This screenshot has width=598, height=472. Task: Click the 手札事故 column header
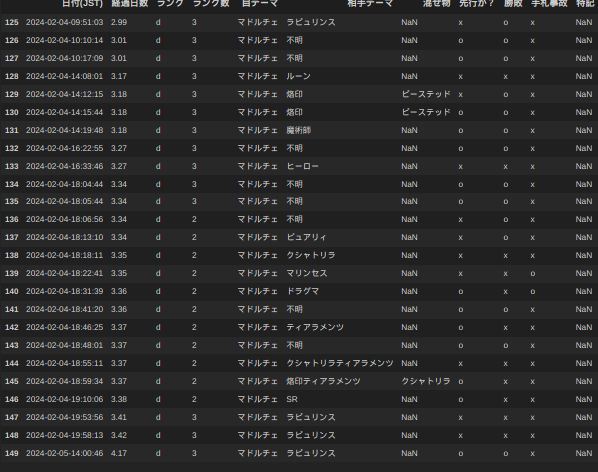click(x=550, y=3)
